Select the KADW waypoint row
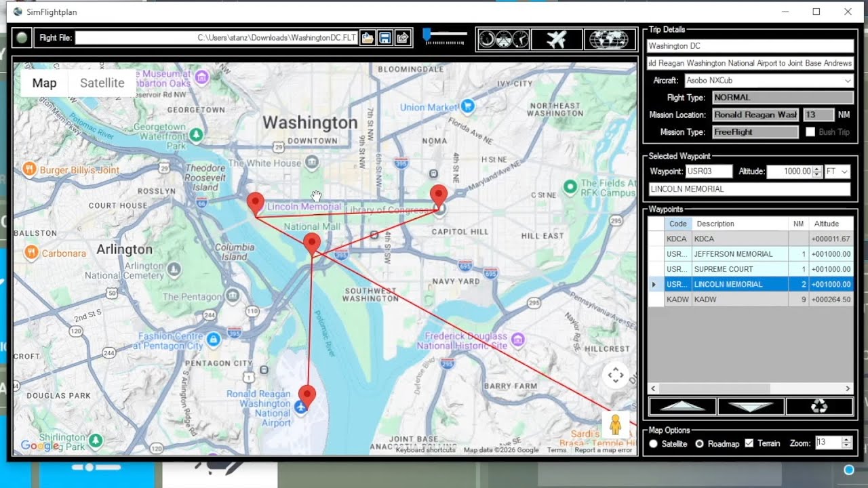 (751, 299)
